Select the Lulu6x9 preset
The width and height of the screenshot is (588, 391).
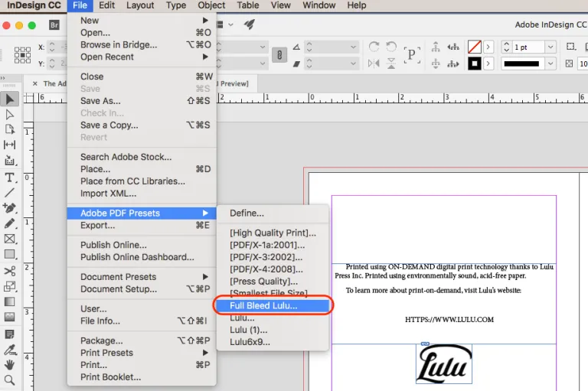tap(273, 342)
